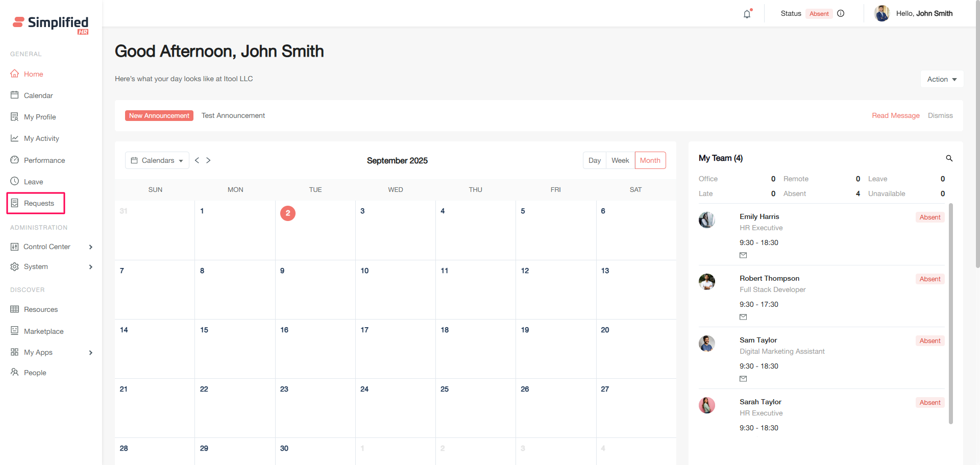Select the Month calendar view

click(x=650, y=160)
